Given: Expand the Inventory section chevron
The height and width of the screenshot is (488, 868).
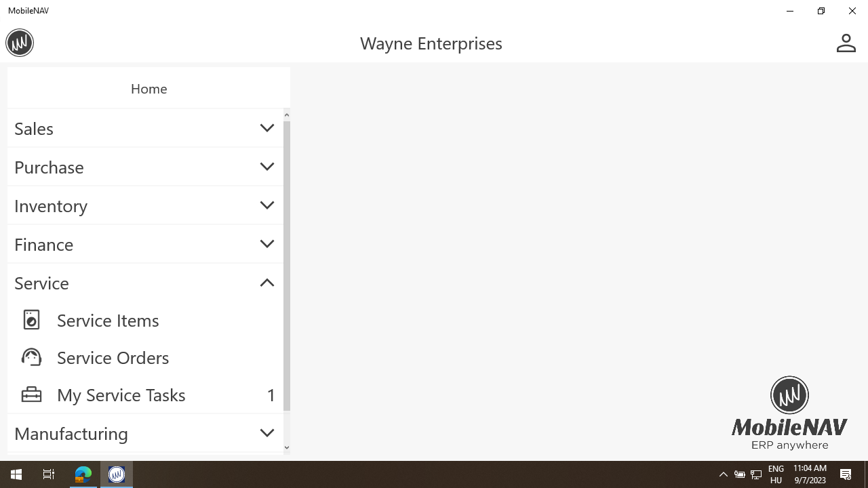Looking at the screenshot, I should coord(267,205).
